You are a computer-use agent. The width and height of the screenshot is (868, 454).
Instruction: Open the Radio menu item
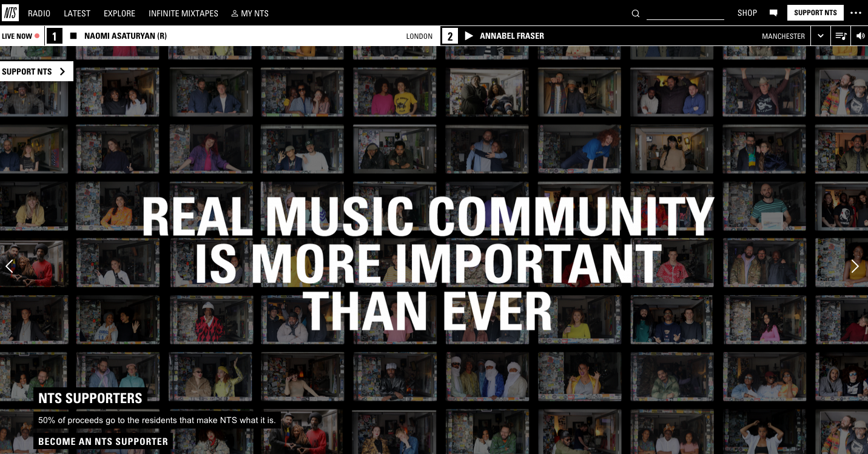pos(39,13)
